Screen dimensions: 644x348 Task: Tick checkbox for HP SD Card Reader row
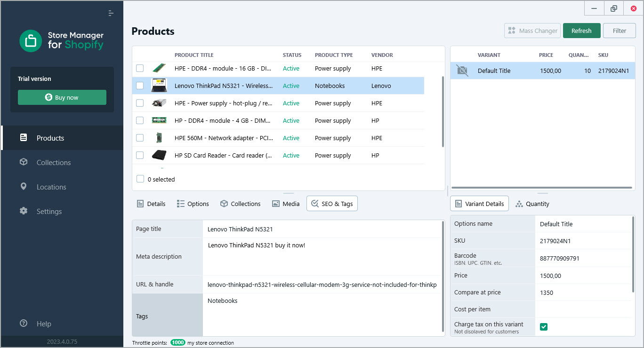tap(140, 155)
